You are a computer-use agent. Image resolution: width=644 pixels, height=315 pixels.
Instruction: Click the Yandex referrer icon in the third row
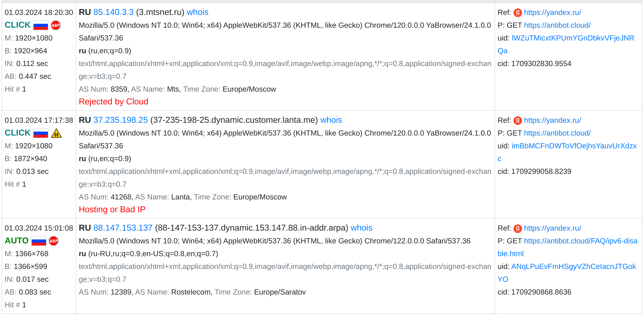click(517, 228)
